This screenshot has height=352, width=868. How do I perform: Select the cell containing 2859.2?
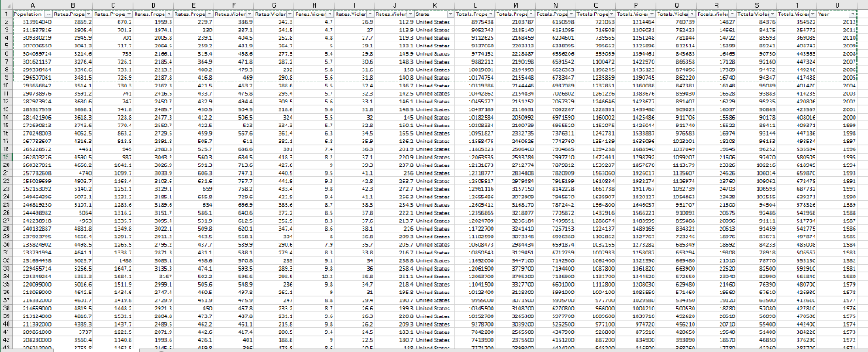tap(73, 20)
